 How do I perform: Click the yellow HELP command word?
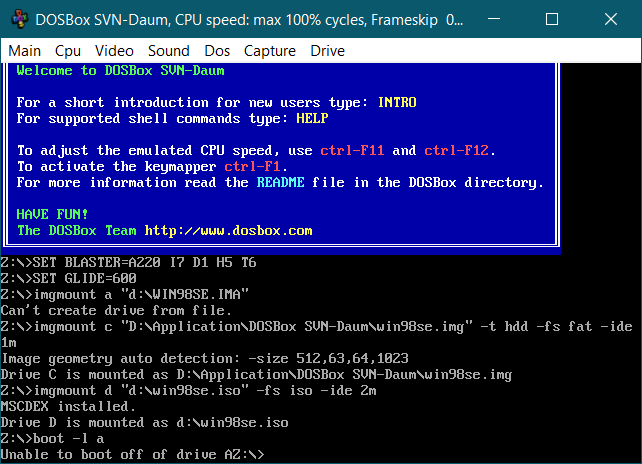pos(313,118)
